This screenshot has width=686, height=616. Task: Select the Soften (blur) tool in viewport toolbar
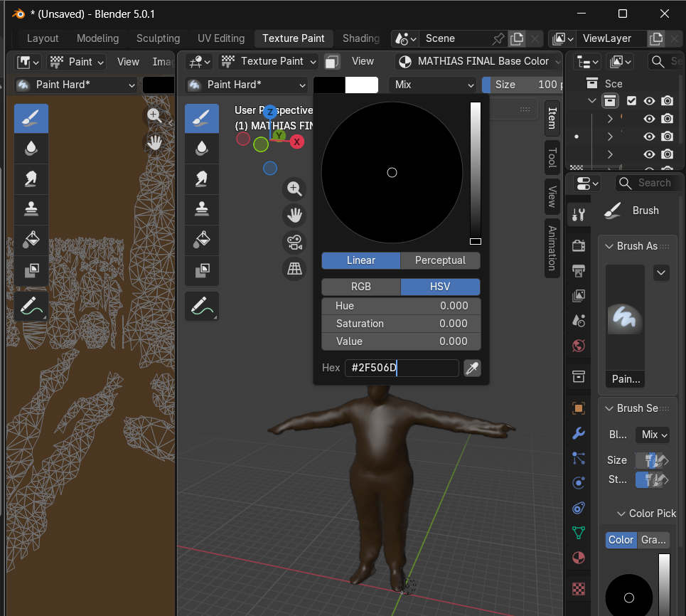[202, 148]
